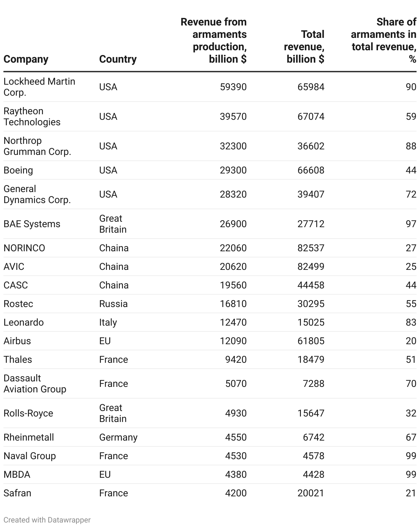Click NORINCO's total revenue 82537
420x528 pixels.
point(311,248)
